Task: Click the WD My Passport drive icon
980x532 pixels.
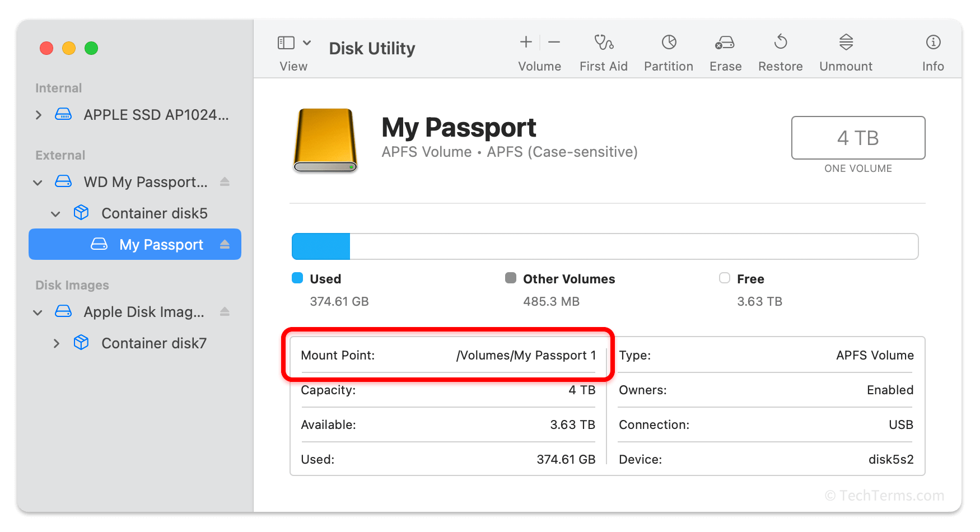Action: (63, 181)
